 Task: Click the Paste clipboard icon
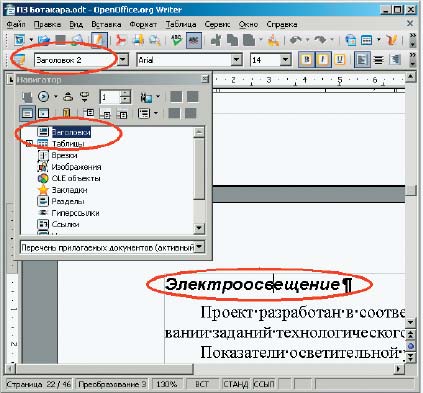[249, 40]
